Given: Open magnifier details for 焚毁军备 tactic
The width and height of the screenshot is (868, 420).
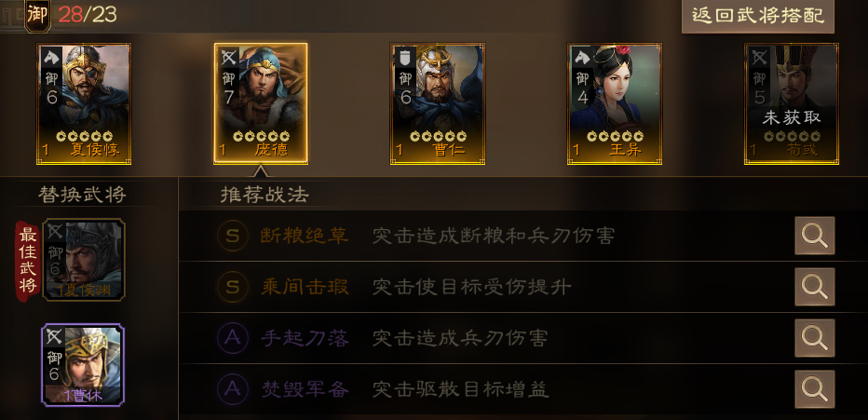Looking at the screenshot, I should [x=814, y=389].
